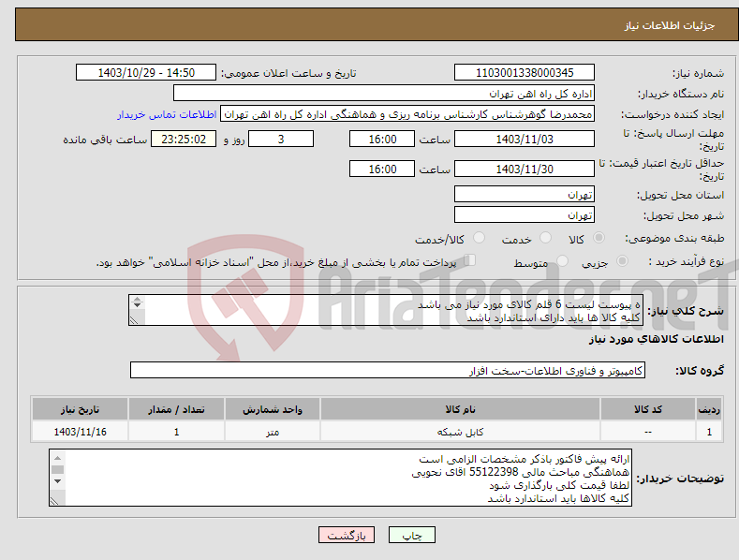This screenshot has height=560, width=739.
Task: Click the چاپ (print) button
Action: tap(411, 535)
